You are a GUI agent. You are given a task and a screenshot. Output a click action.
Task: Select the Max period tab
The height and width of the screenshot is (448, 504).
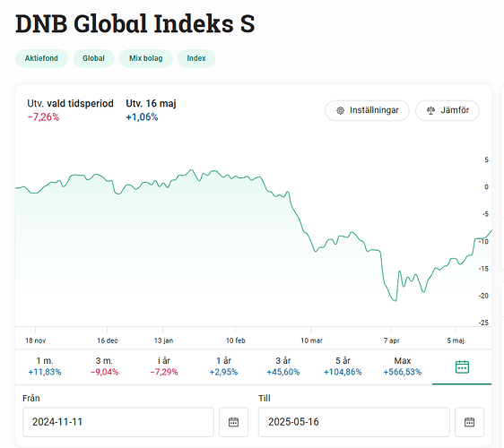tap(403, 366)
